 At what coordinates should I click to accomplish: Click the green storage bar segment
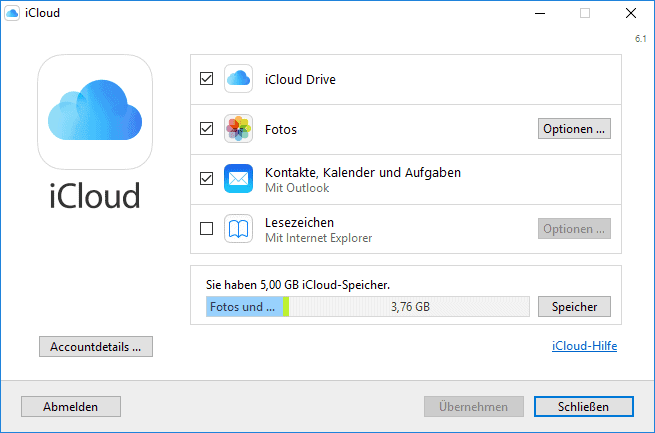click(x=286, y=307)
